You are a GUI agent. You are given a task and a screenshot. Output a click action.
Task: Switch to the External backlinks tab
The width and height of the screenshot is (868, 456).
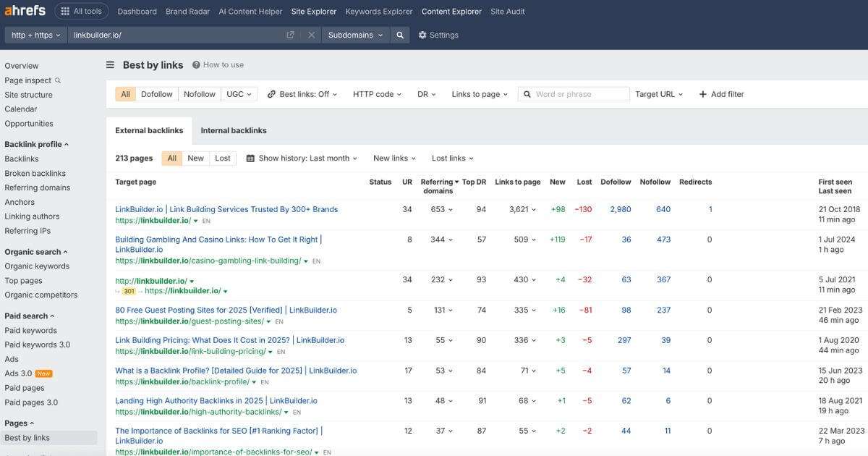click(x=149, y=130)
